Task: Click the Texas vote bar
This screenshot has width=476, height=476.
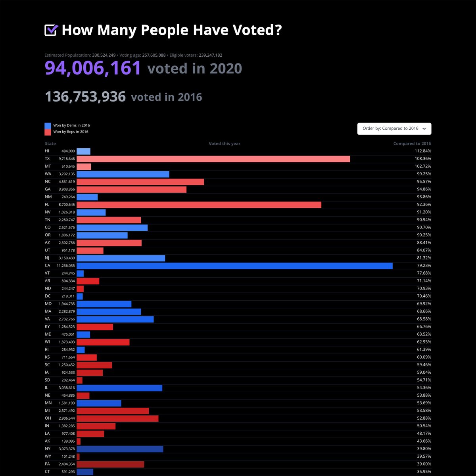Action: pyautogui.click(x=213, y=159)
